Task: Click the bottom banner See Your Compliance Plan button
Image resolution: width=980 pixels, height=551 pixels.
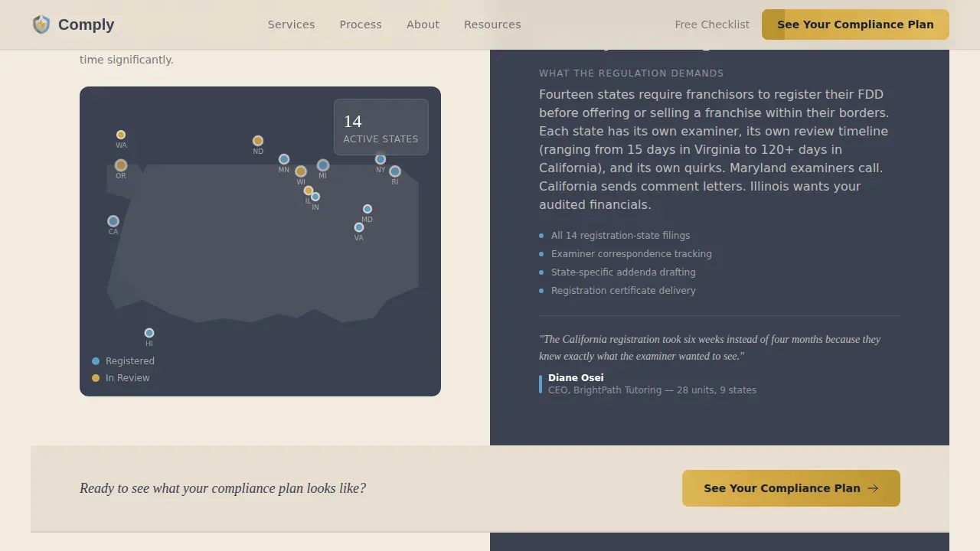Action: (x=791, y=488)
